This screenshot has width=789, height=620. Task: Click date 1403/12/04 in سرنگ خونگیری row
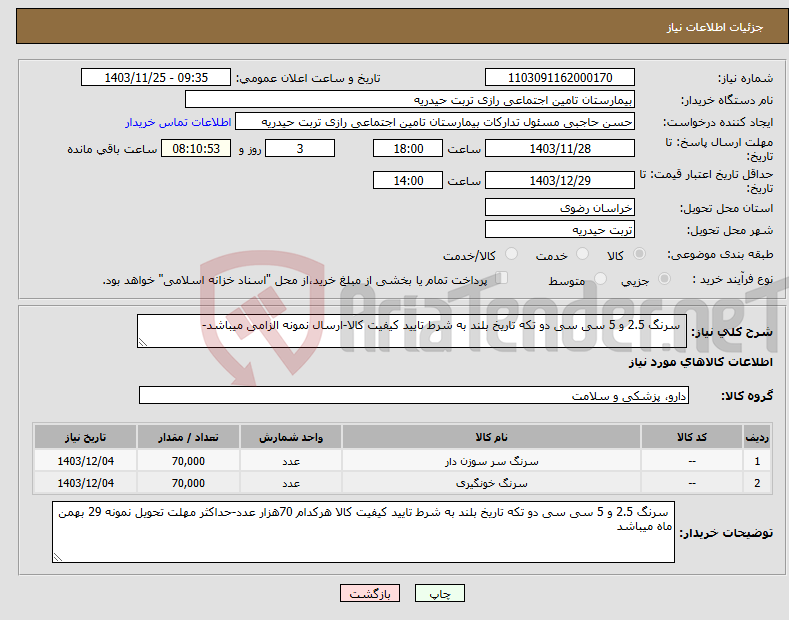point(86,483)
